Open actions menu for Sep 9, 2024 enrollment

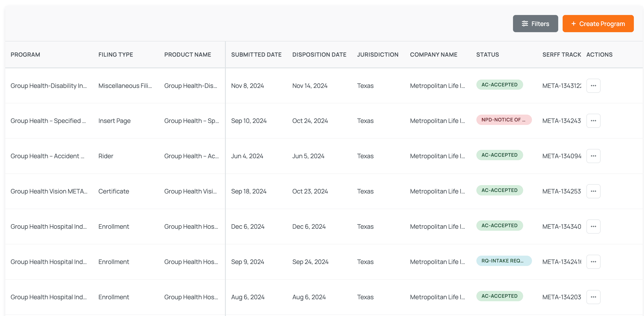tap(593, 262)
